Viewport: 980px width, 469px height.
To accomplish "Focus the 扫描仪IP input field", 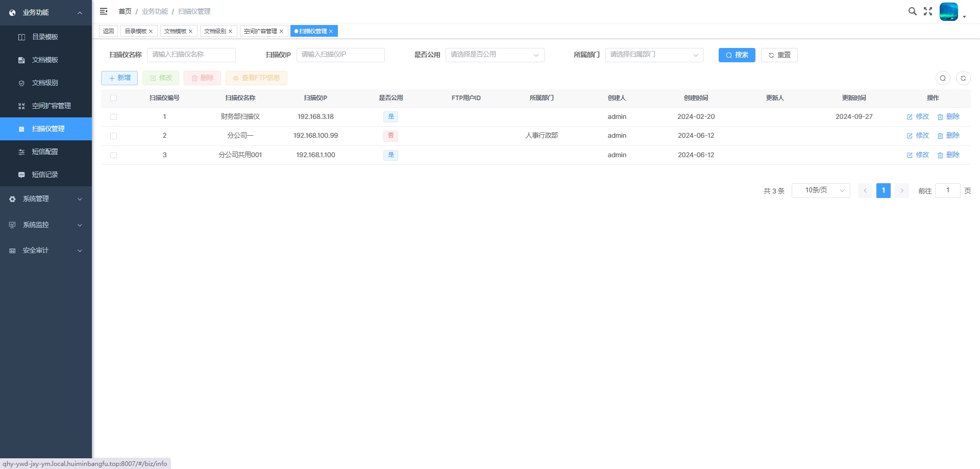I will click(340, 55).
